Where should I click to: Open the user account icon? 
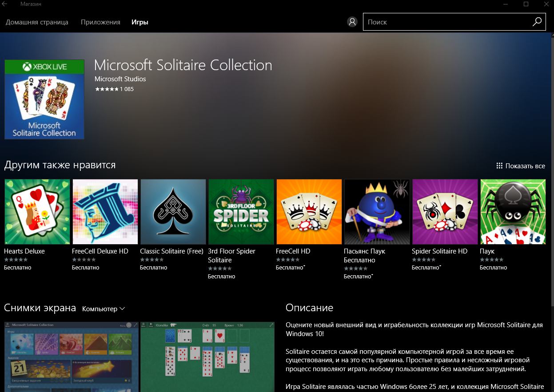pos(352,22)
